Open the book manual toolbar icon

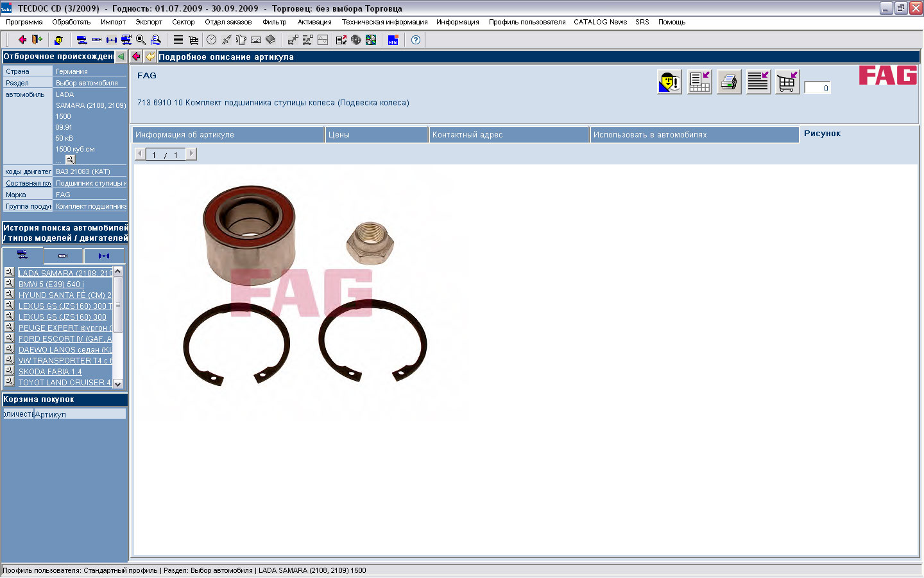click(271, 40)
